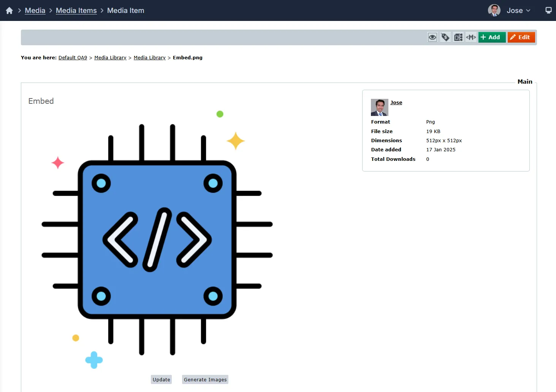This screenshot has height=392, width=556.
Task: Click the Embed chip image preview
Action: click(x=157, y=240)
